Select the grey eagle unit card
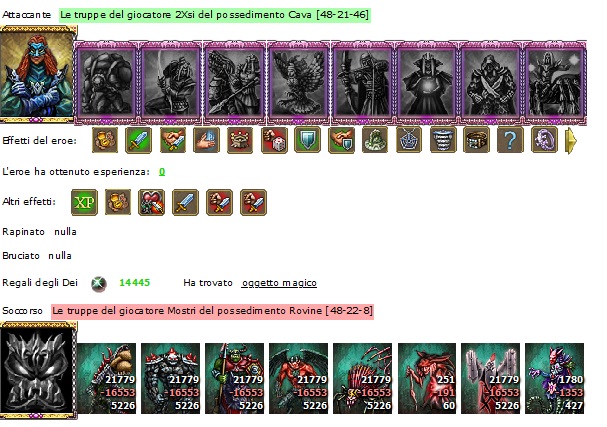Image resolution: width=607 pixels, height=427 pixels. click(298, 83)
